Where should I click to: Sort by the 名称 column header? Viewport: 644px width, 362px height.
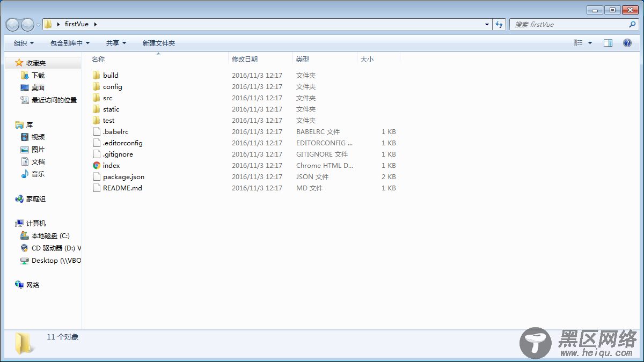(98, 59)
